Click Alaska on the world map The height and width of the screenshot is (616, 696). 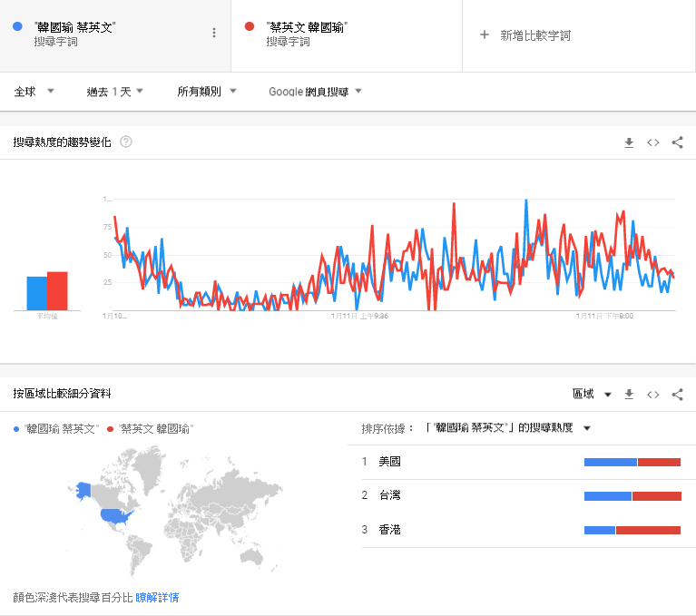[x=83, y=491]
